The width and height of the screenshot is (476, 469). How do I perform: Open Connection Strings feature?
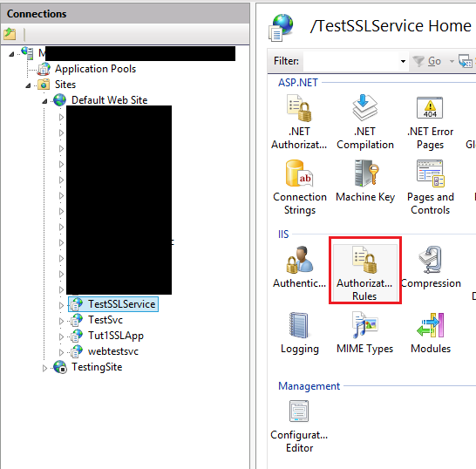[300, 187]
